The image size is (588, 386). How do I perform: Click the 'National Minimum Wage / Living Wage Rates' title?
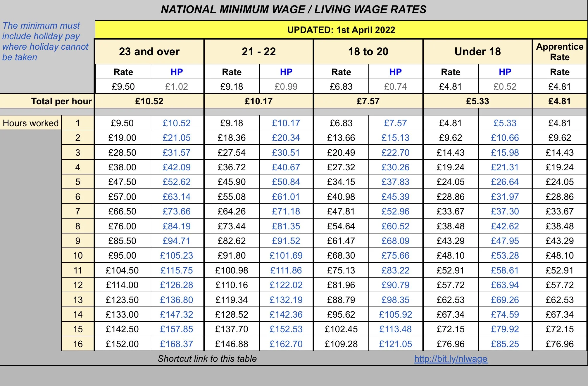pyautogui.click(x=293, y=9)
